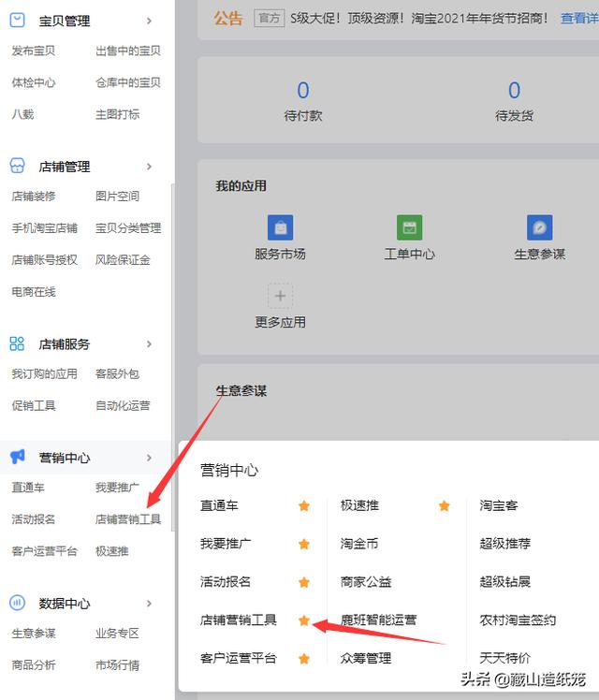Select 超级推荐 in the popup
599x700 pixels.
(x=504, y=544)
